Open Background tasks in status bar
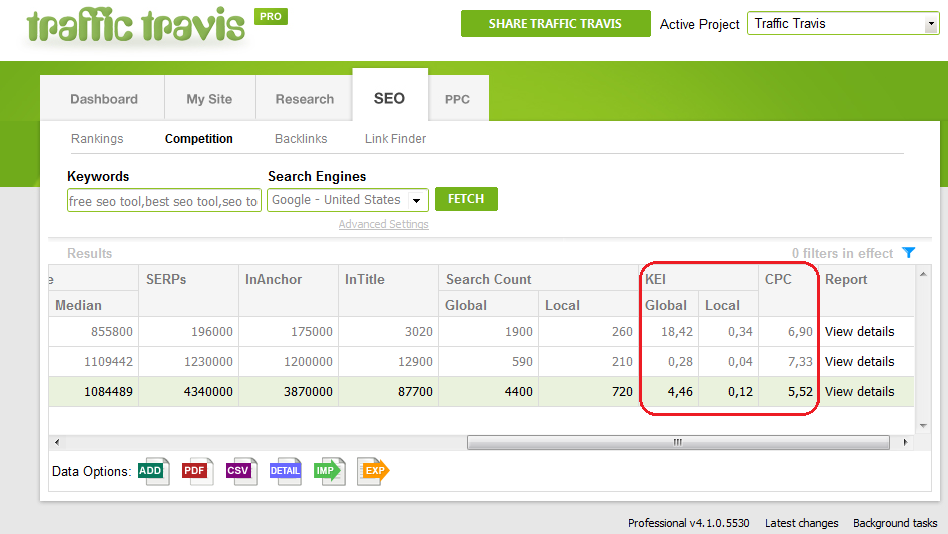 [x=895, y=523]
